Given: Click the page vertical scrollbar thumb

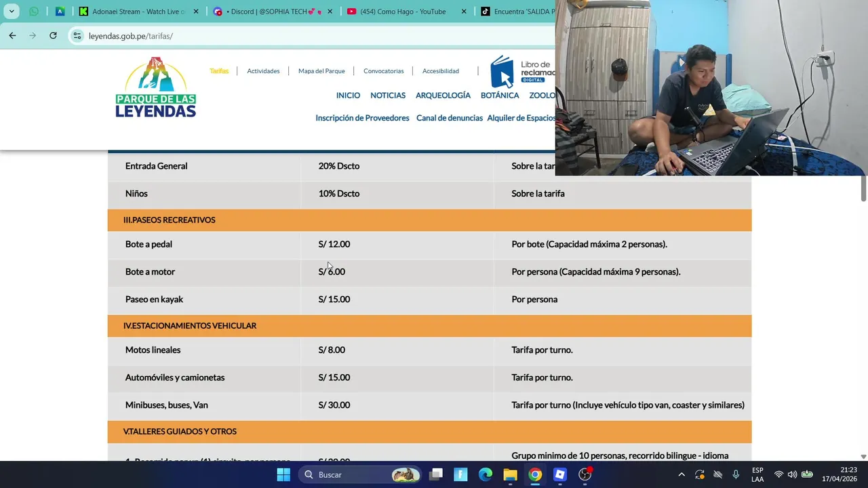Looking at the screenshot, I should [x=863, y=188].
